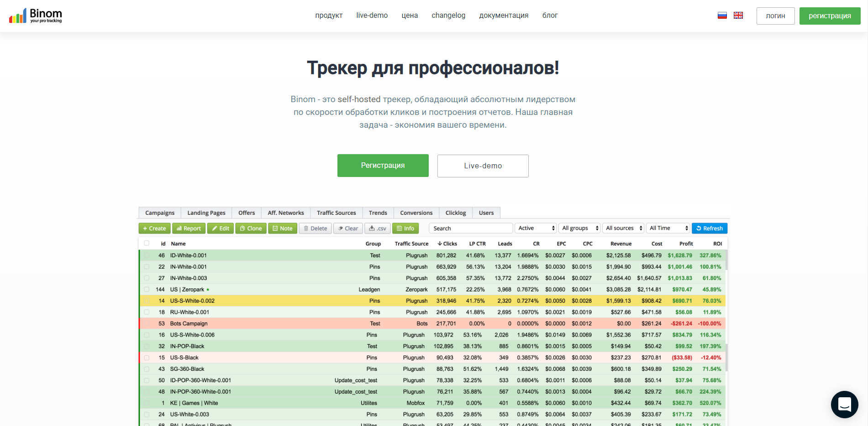
Task: Click the Clear toolbar button
Action: click(x=348, y=229)
